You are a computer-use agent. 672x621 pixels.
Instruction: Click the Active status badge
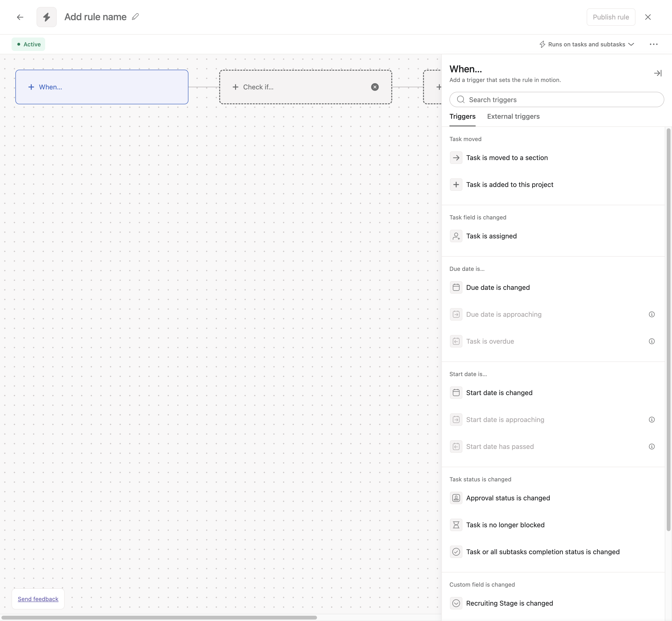pos(29,44)
